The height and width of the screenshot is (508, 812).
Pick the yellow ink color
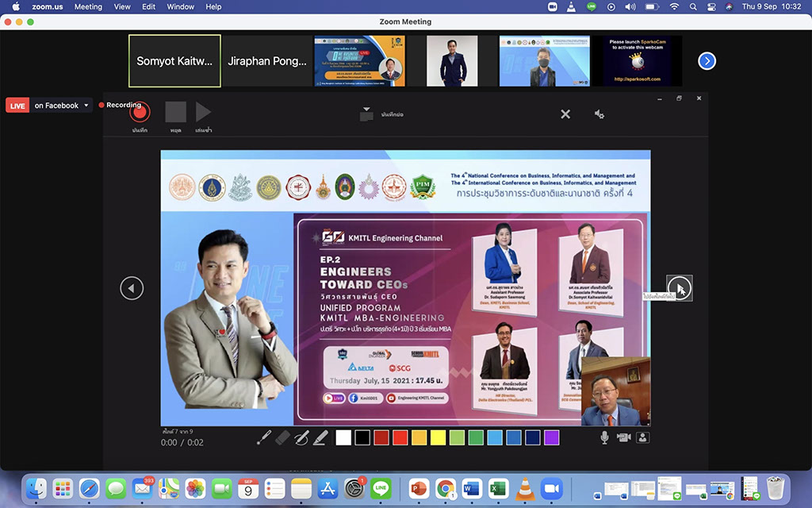pyautogui.click(x=438, y=438)
